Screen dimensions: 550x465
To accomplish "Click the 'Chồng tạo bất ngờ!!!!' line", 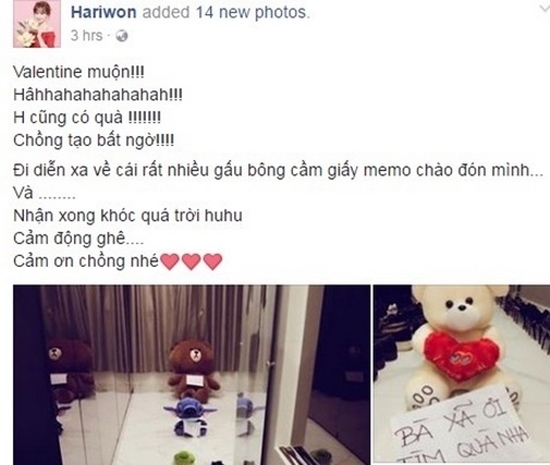I will 94,141.
